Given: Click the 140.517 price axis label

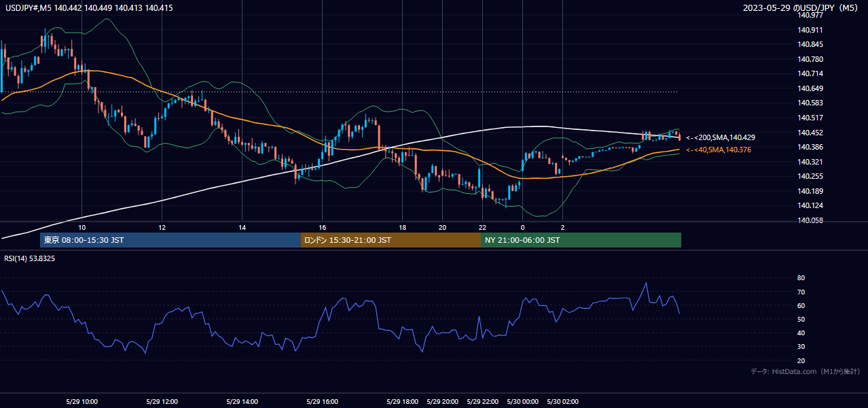Looking at the screenshot, I should (x=810, y=118).
